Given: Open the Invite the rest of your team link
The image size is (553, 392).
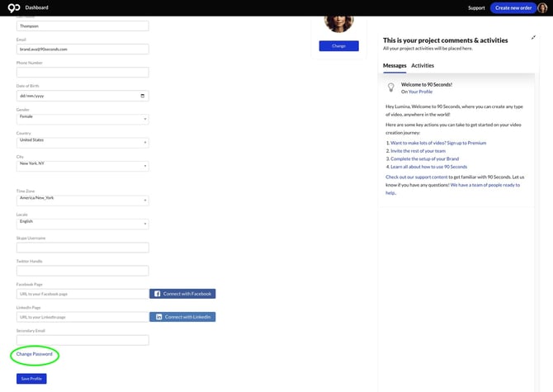Looking at the screenshot, I should (418, 151).
